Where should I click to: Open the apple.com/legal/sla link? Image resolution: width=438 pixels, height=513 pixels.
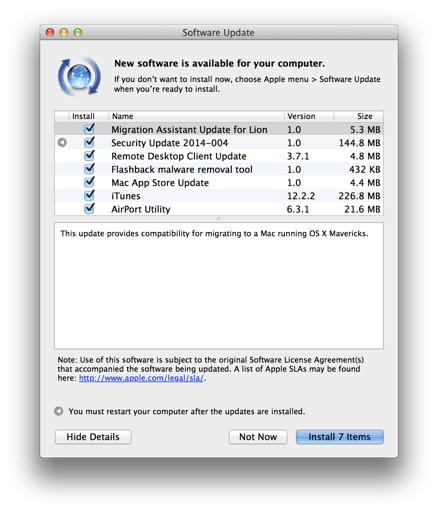(x=141, y=378)
